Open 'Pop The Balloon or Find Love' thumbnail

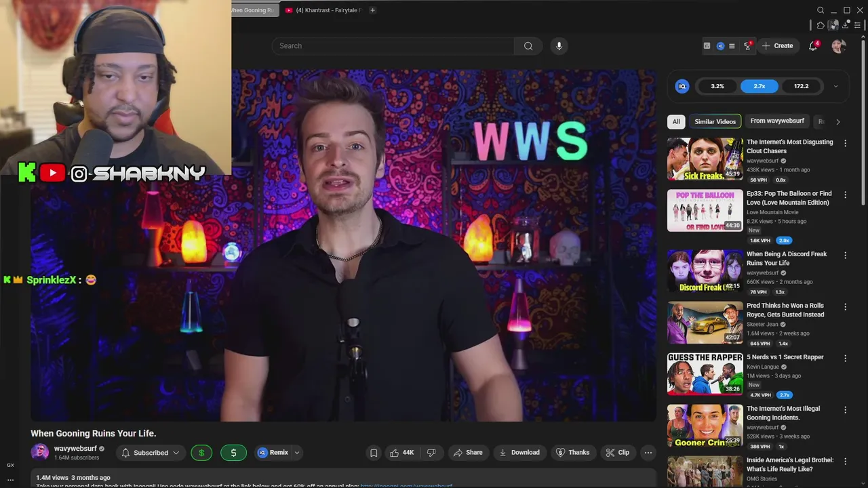point(705,211)
